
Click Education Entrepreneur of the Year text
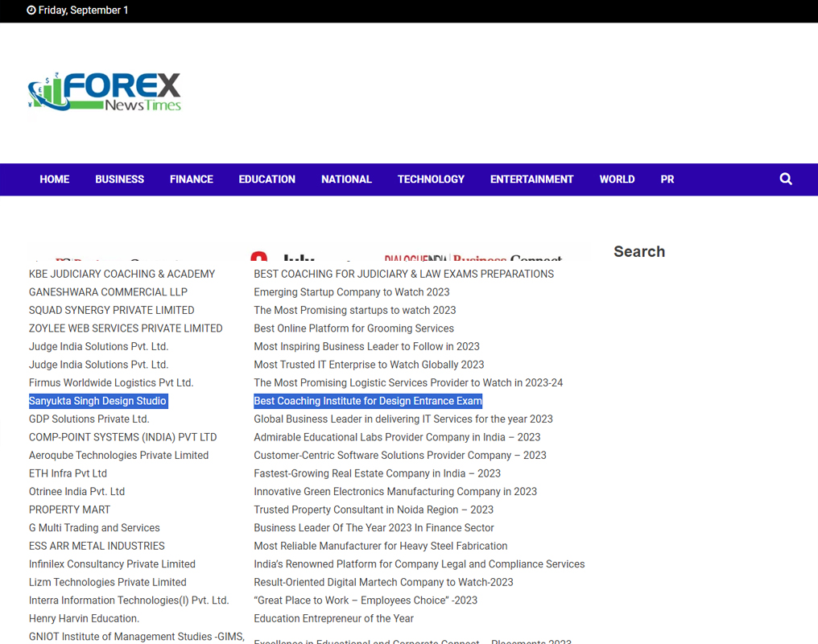click(334, 618)
